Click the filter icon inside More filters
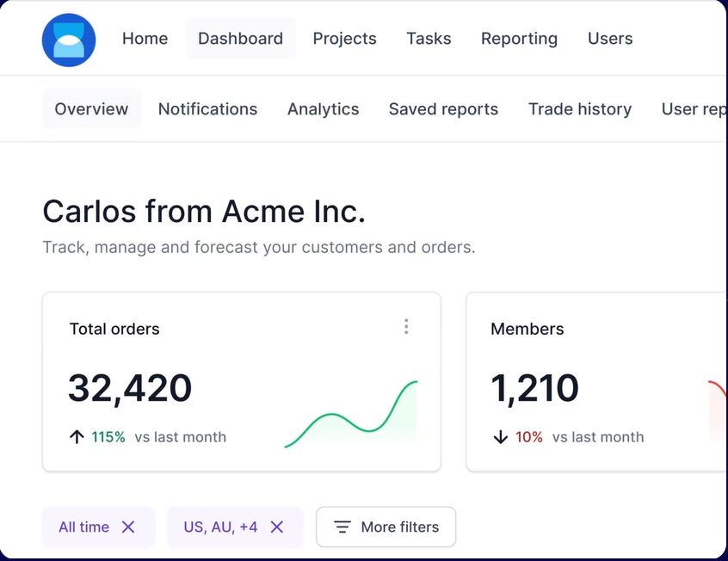The image size is (728, 561). pyautogui.click(x=342, y=527)
